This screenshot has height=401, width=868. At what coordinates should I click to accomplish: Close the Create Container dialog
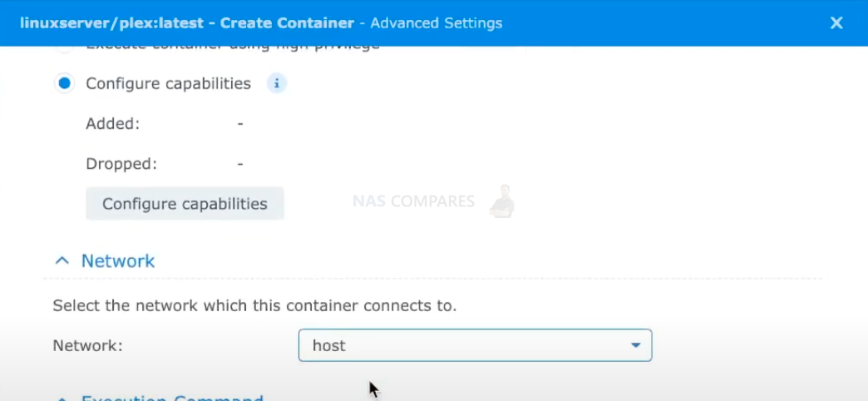click(x=836, y=22)
